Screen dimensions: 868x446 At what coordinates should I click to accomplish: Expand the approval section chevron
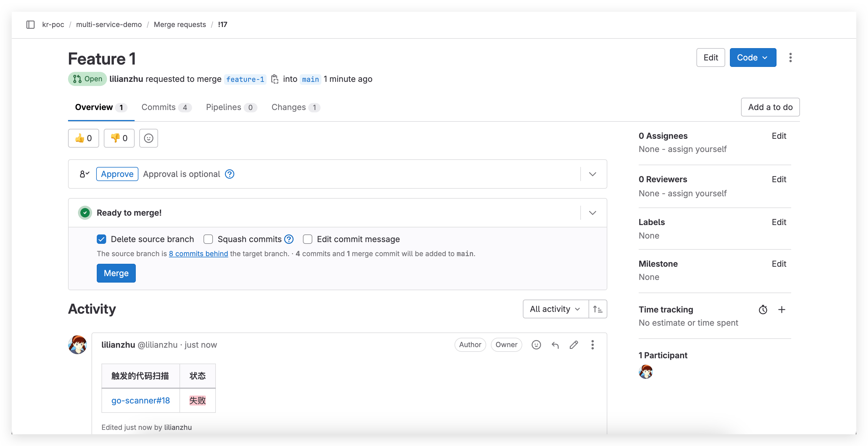click(x=592, y=174)
